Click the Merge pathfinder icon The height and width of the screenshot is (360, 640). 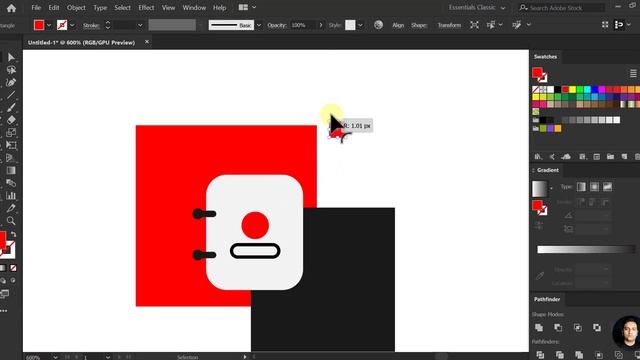[x=579, y=355]
